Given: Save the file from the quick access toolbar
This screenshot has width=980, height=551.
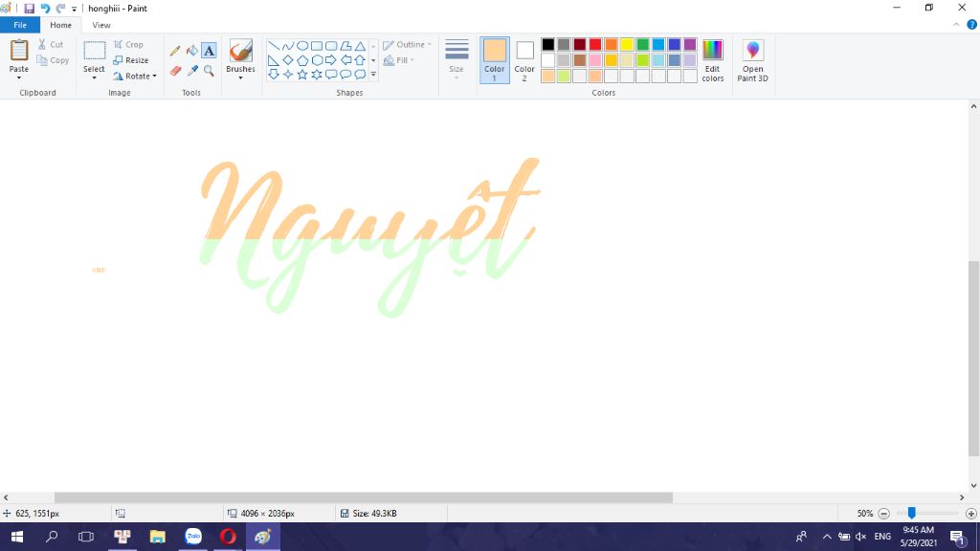Looking at the screenshot, I should pyautogui.click(x=29, y=9).
